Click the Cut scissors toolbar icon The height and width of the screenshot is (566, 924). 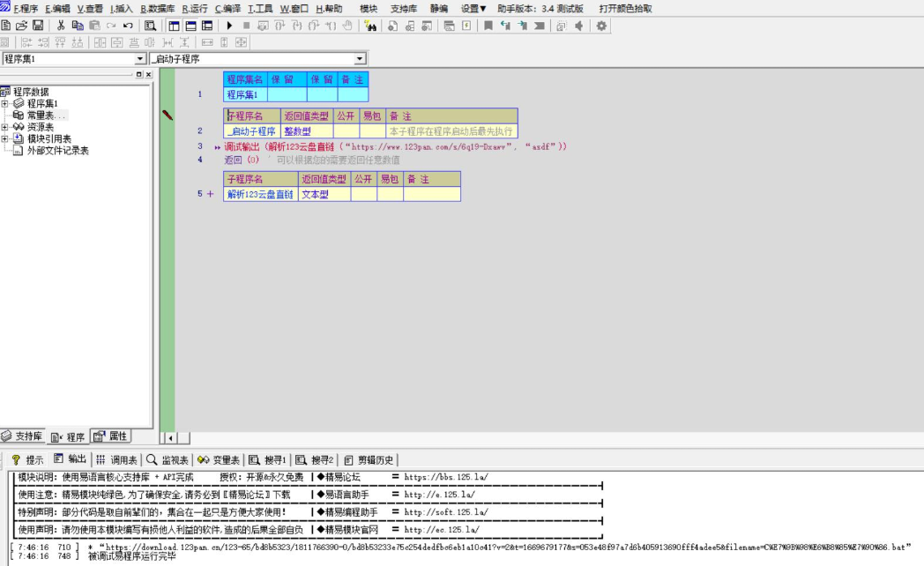(61, 26)
